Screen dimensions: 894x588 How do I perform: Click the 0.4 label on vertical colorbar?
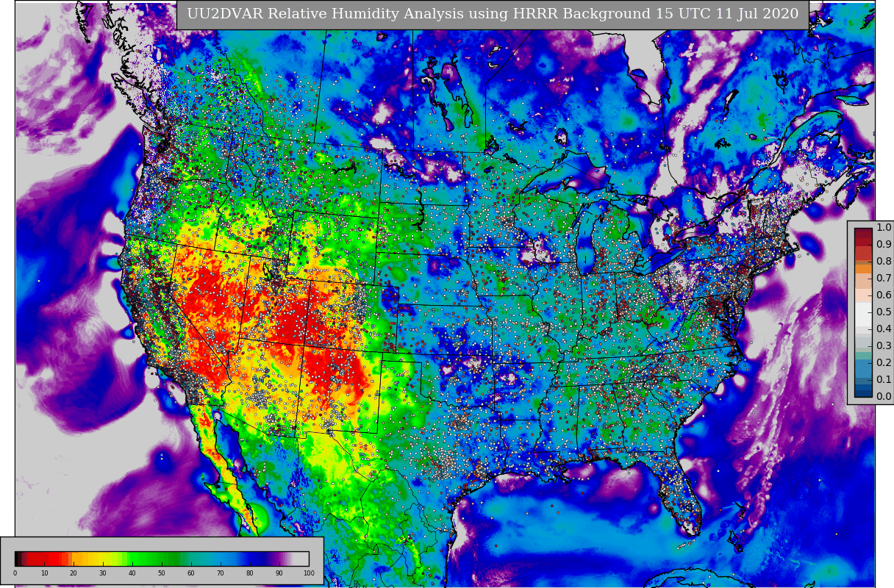pos(884,329)
